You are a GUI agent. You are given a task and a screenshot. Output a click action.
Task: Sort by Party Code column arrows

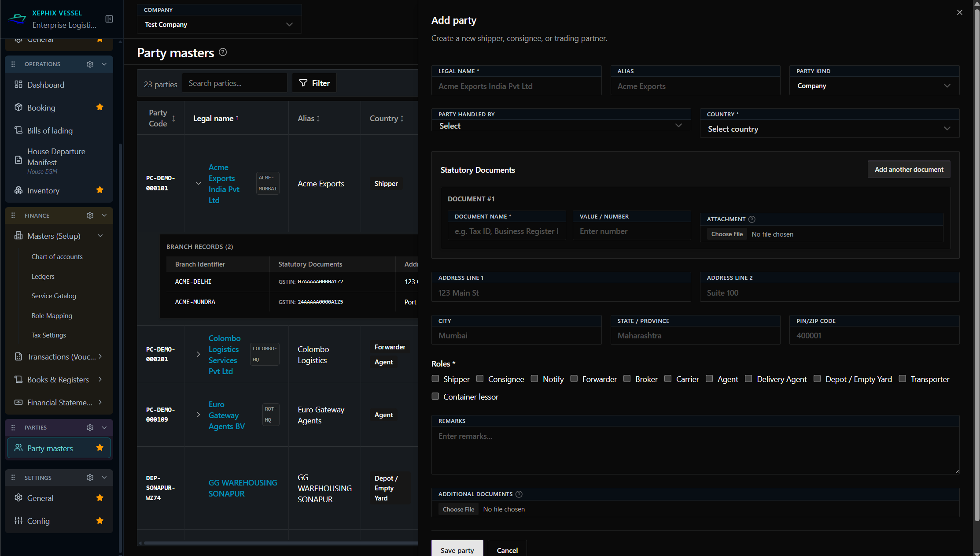click(x=173, y=118)
